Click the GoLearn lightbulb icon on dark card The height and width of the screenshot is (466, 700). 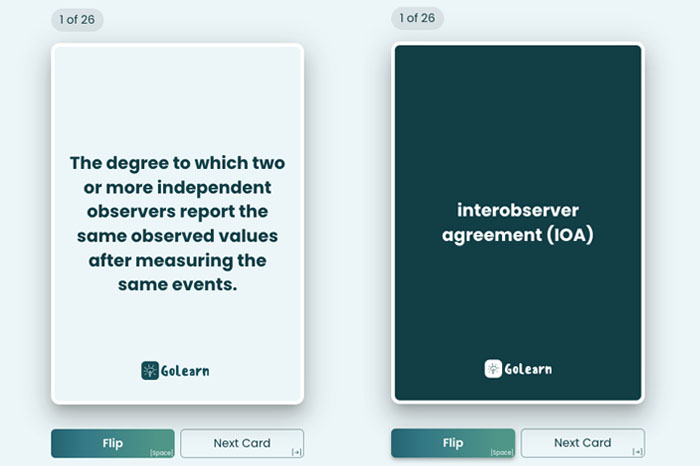[493, 369]
